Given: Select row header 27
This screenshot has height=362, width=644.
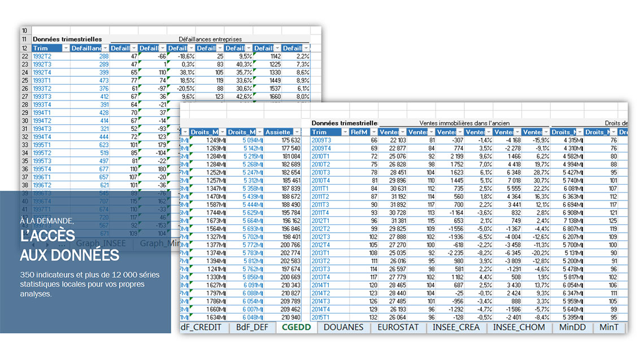Looking at the screenshot, I should tap(25, 97).
